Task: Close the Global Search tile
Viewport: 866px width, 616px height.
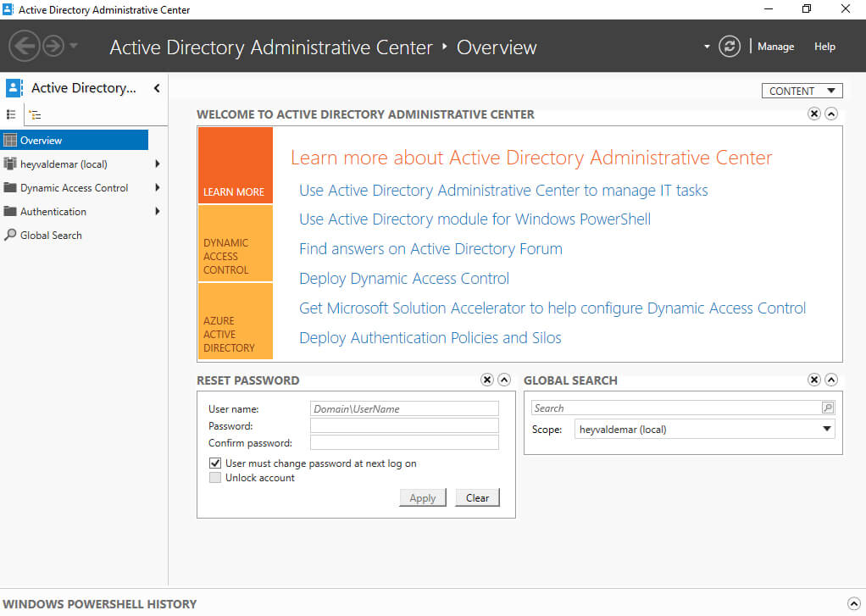Action: 814,380
